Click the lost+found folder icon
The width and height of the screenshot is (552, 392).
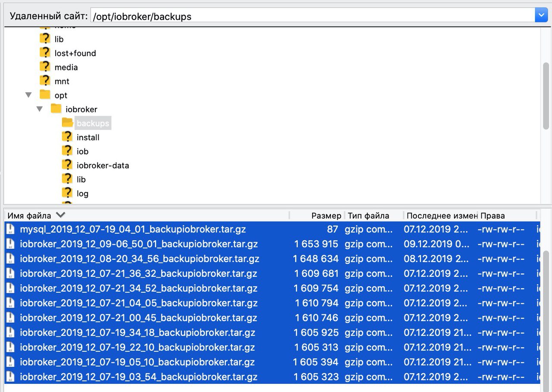coord(45,53)
